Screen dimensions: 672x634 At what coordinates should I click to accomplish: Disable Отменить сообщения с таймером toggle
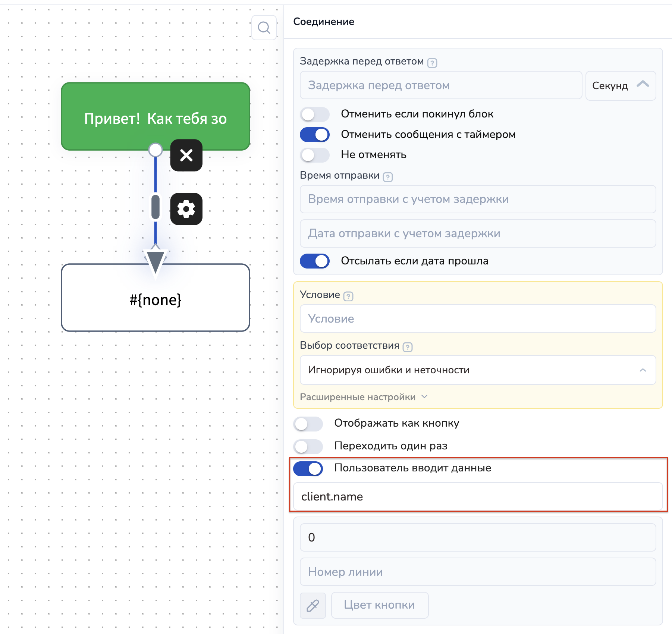[314, 135]
